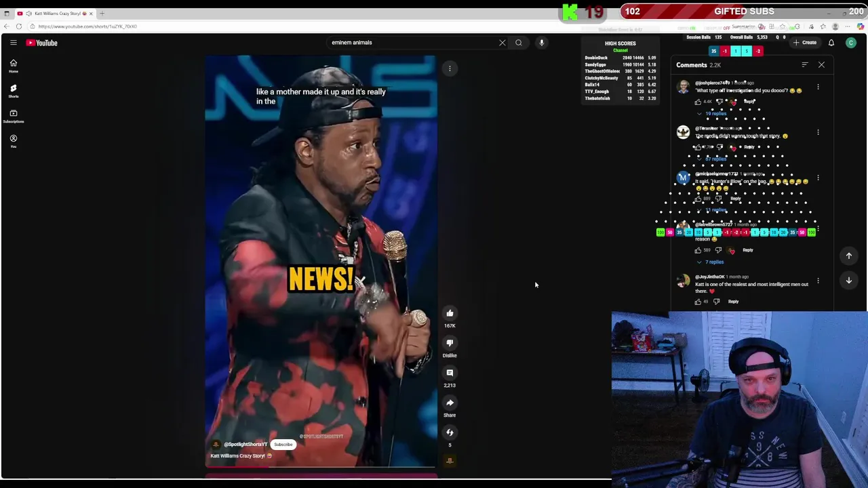The height and width of the screenshot is (488, 868).
Task: Like the comment with 589 likes
Action: (698, 250)
